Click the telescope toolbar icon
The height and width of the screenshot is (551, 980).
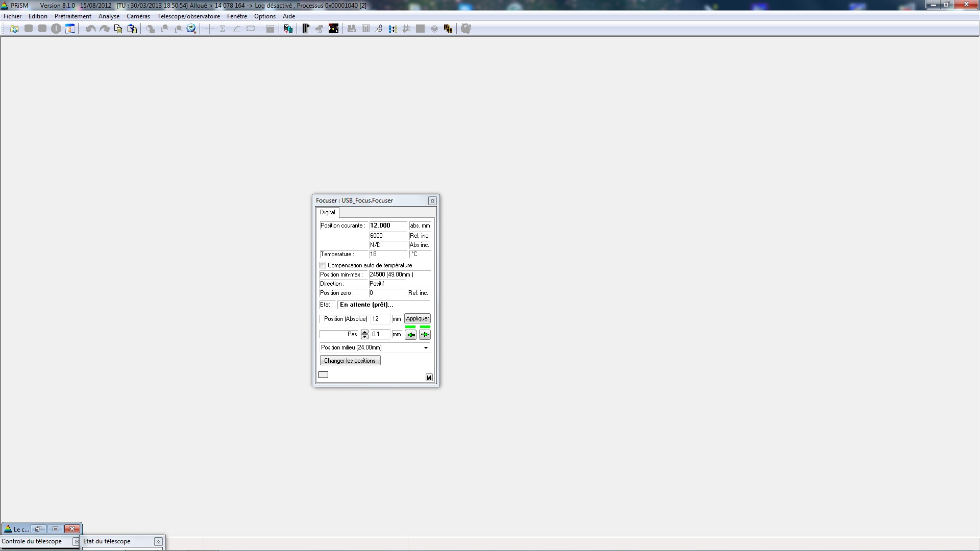320,29
